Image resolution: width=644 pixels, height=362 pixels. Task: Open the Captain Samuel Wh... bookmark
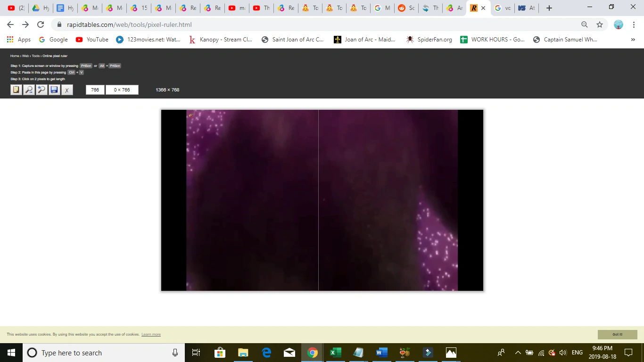tap(565, 40)
